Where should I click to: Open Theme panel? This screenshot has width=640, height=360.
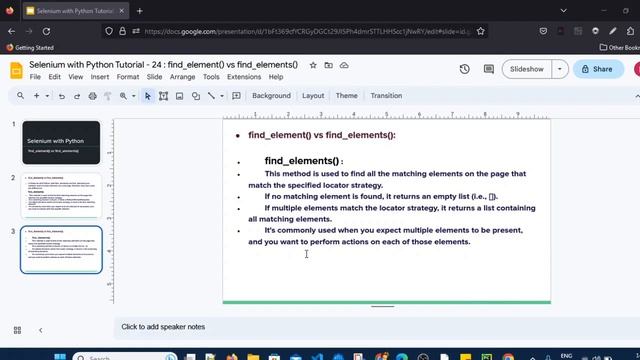pos(347,96)
